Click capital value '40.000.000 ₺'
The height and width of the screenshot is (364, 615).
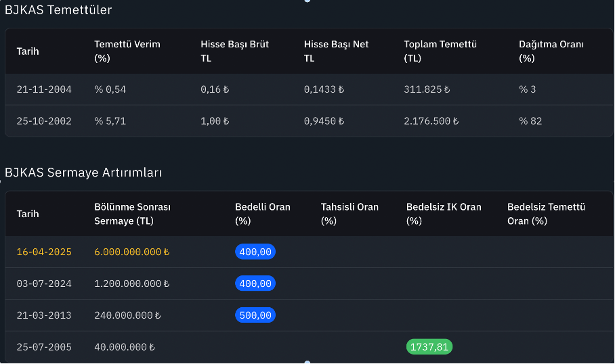125,347
